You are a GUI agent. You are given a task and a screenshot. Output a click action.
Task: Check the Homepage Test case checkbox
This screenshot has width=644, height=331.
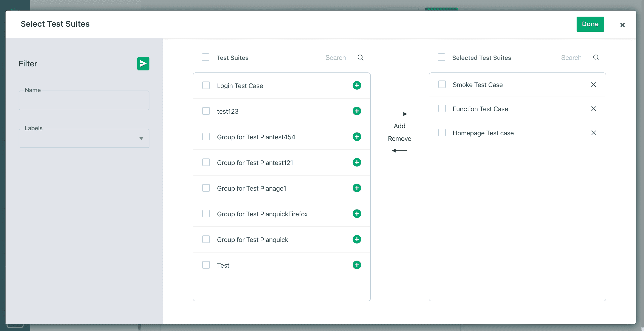tap(441, 133)
